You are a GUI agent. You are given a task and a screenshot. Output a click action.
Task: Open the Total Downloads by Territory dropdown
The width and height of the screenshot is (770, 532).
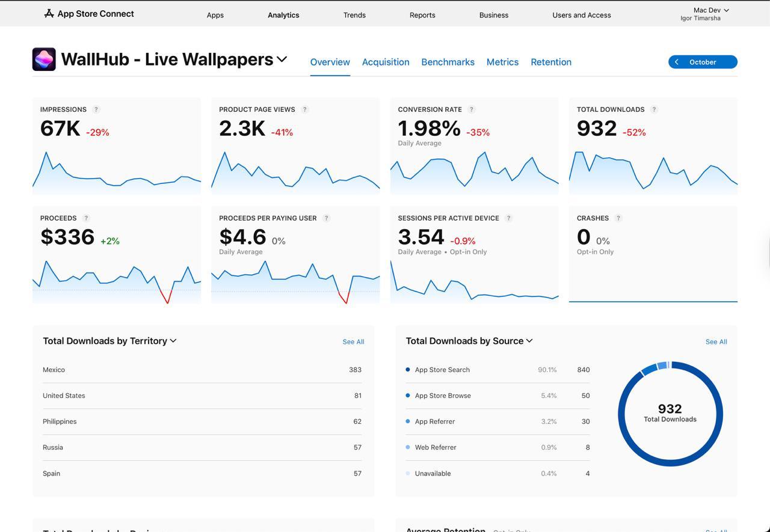173,341
